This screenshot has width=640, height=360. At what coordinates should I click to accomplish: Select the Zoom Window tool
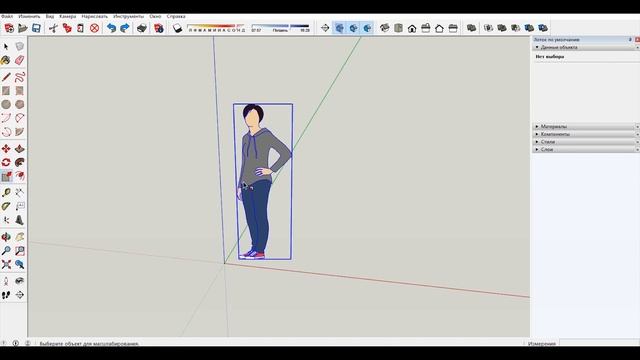20,251
